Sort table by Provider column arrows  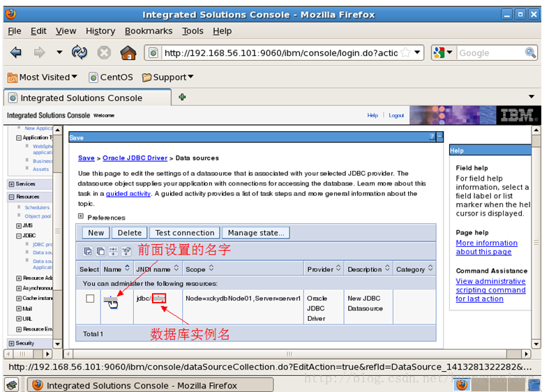pos(338,268)
